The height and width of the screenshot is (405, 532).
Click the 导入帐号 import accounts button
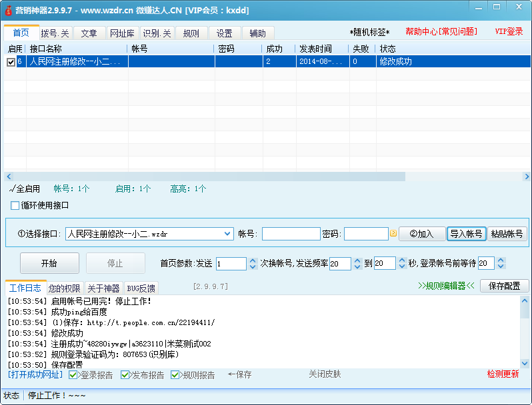click(466, 234)
